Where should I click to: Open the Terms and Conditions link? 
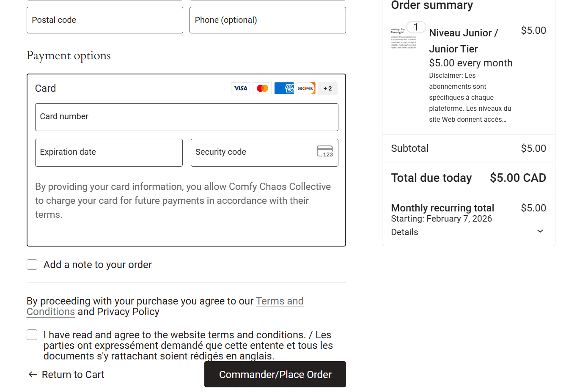coord(280,301)
